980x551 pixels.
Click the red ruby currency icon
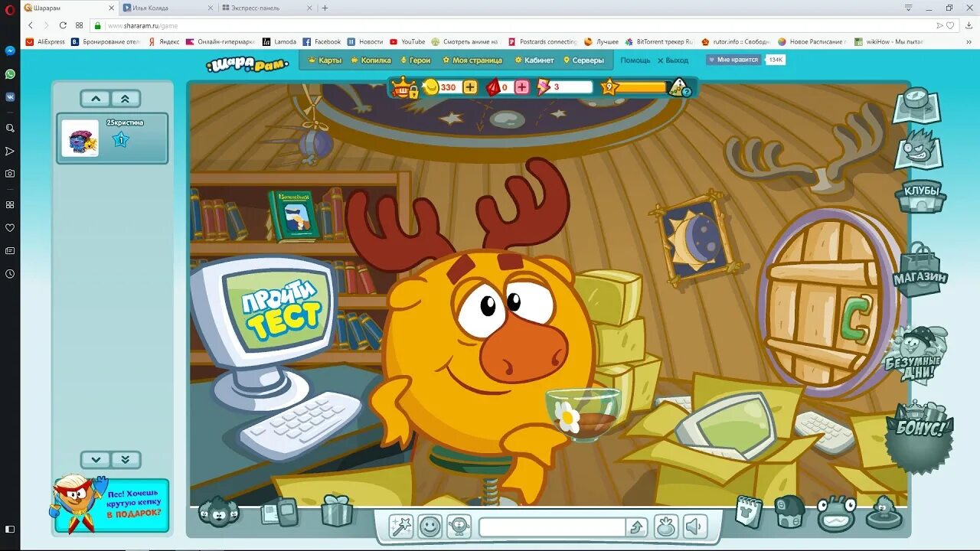coord(493,87)
